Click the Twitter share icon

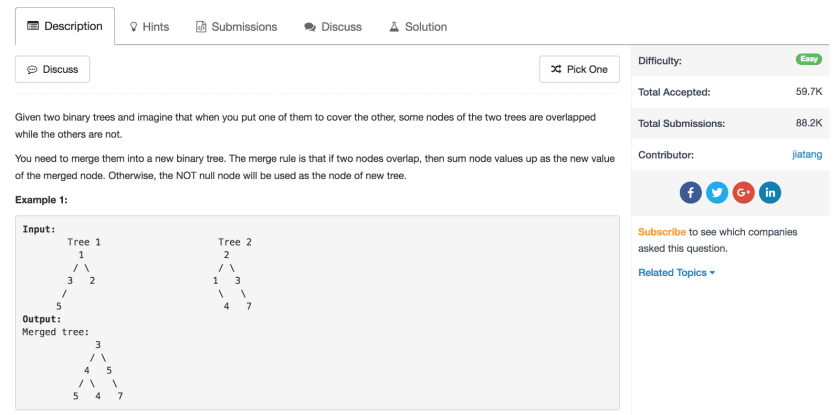click(717, 193)
